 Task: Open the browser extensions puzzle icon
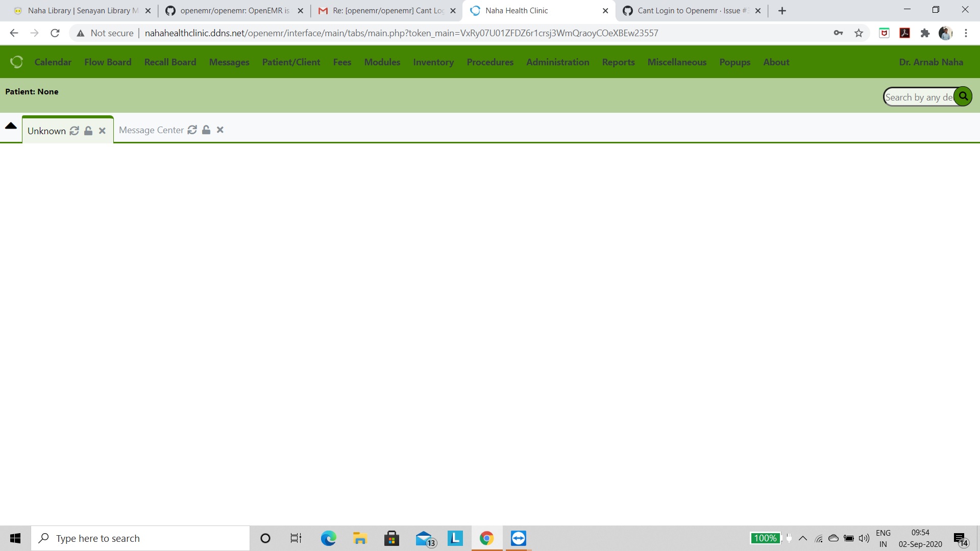[x=925, y=33]
